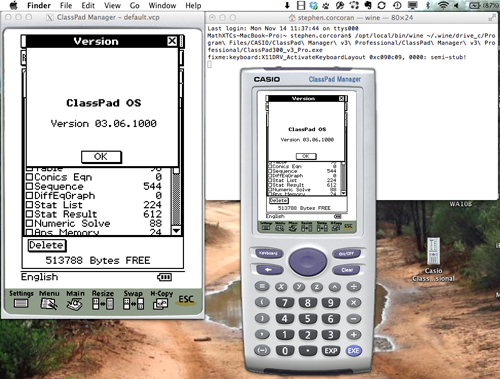Check the DiffEqGraph checkbox
The height and width of the screenshot is (379, 500).
pos(29,196)
